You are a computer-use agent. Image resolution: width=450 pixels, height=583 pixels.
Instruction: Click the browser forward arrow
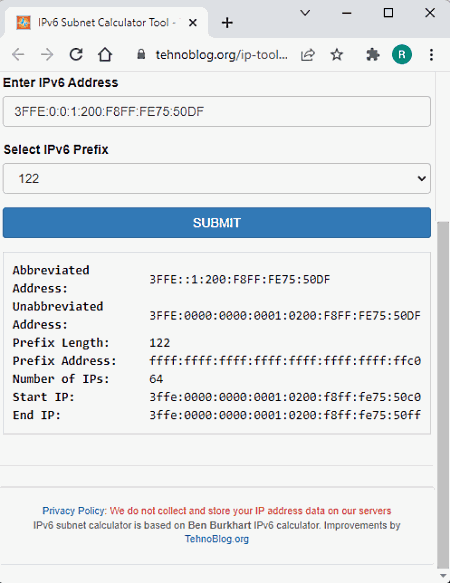[x=47, y=55]
